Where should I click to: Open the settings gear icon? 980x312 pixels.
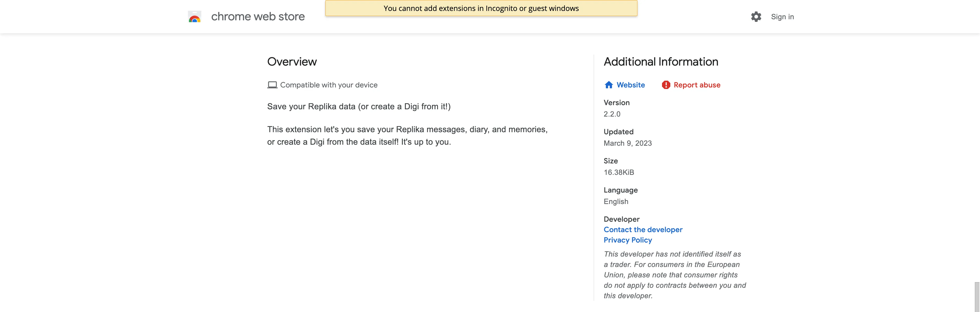tap(756, 17)
